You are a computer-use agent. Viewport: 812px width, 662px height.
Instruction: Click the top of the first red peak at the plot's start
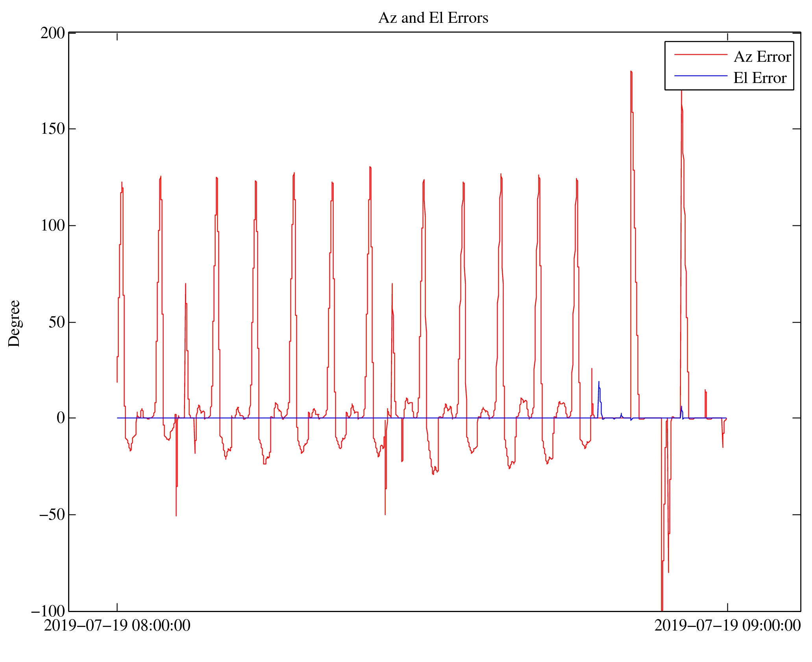(122, 183)
